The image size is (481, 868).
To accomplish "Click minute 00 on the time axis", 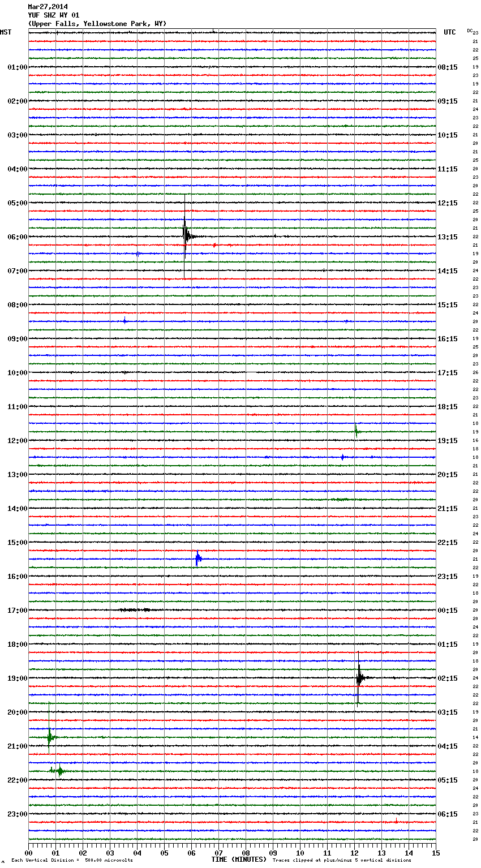I will click(x=28, y=853).
